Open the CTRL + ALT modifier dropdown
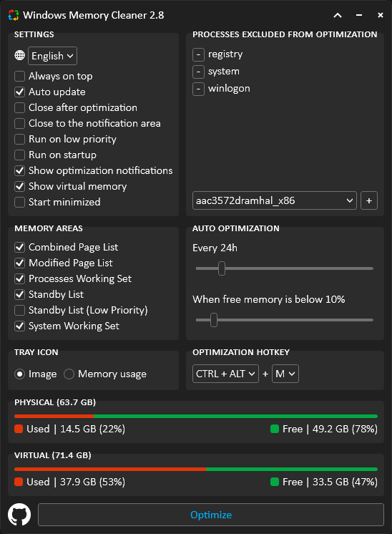 pos(225,374)
